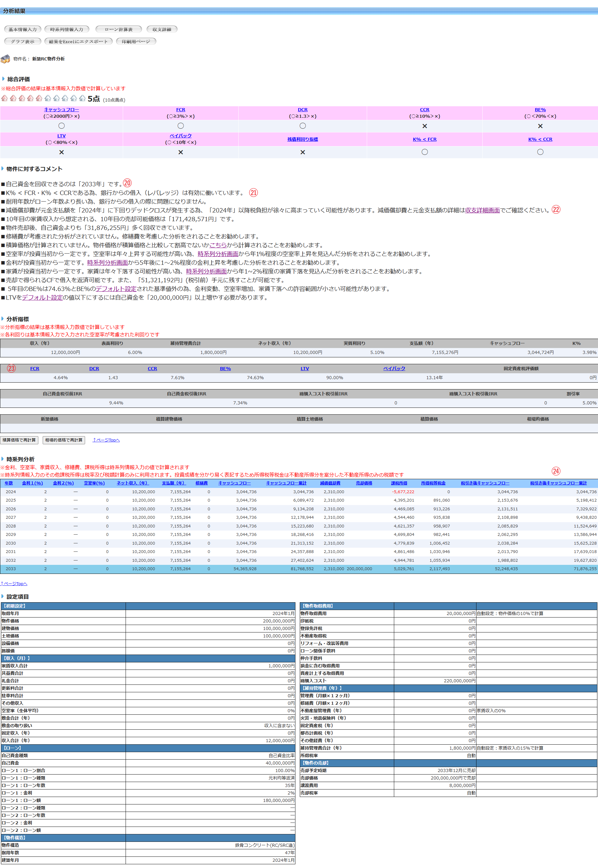This screenshot has height=868, width=598.
Task: Open the 収支詳細 button
Action: tap(162, 29)
